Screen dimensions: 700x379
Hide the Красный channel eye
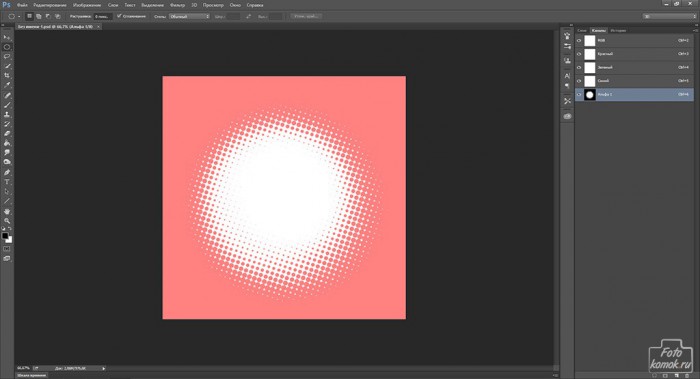[579, 54]
